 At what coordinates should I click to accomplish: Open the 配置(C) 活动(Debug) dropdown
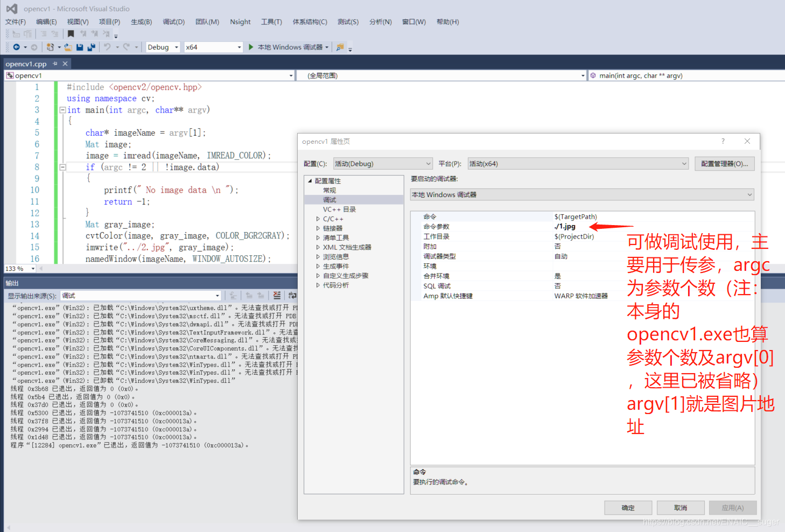click(x=383, y=164)
